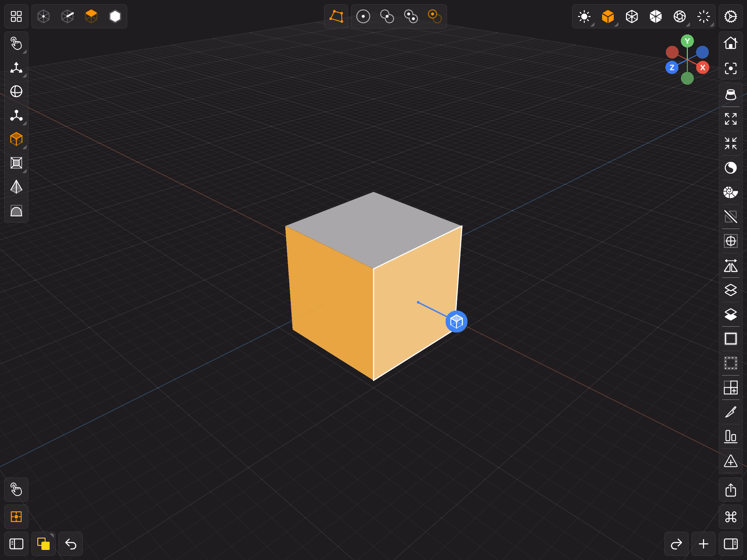
Task: Click the blue cube extrude handle
Action: 456,322
